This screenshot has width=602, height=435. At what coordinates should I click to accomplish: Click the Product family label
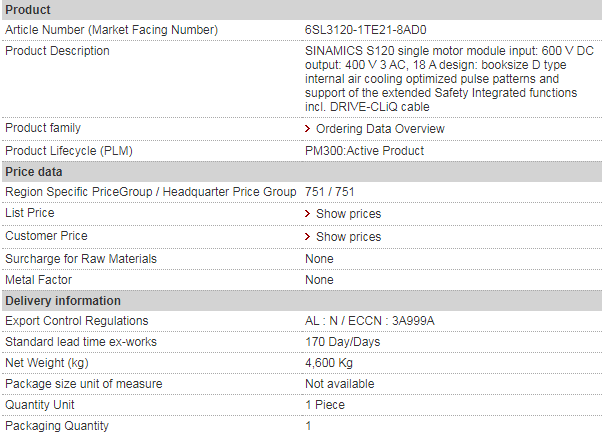coord(43,128)
